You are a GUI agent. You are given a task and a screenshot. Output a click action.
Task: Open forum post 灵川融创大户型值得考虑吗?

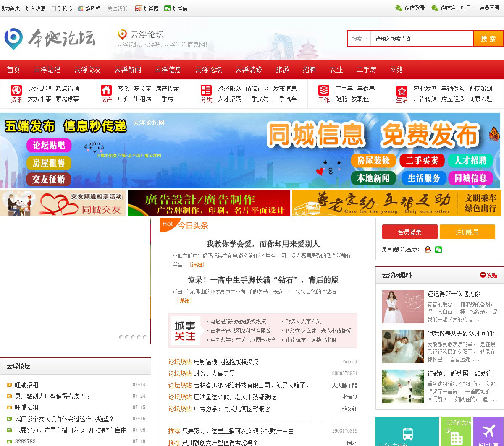[x=52, y=396]
